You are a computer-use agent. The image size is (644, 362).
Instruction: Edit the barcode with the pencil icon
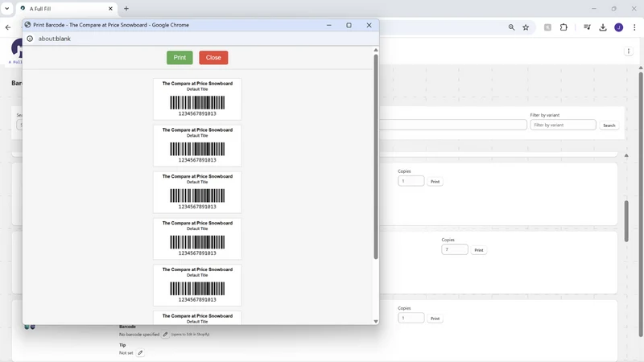click(165, 335)
